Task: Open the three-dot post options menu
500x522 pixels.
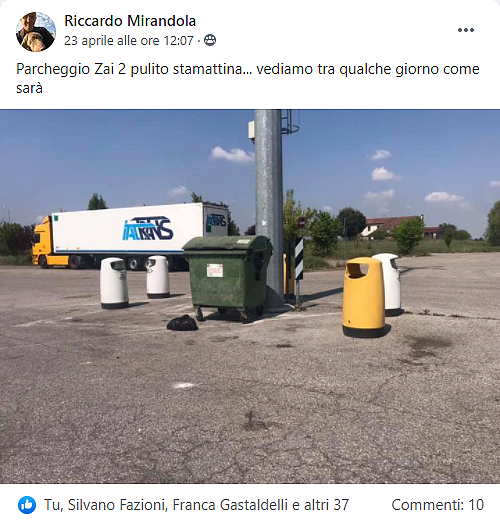Action: [x=466, y=30]
